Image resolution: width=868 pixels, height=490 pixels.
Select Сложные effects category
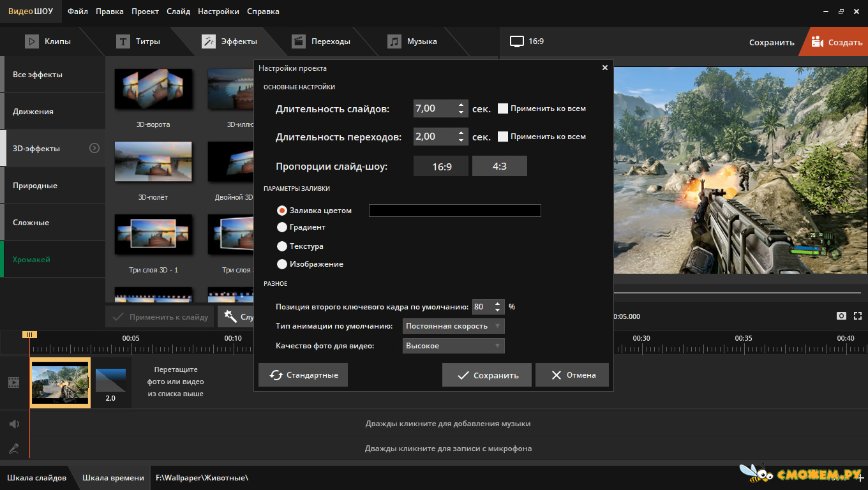[x=52, y=223]
